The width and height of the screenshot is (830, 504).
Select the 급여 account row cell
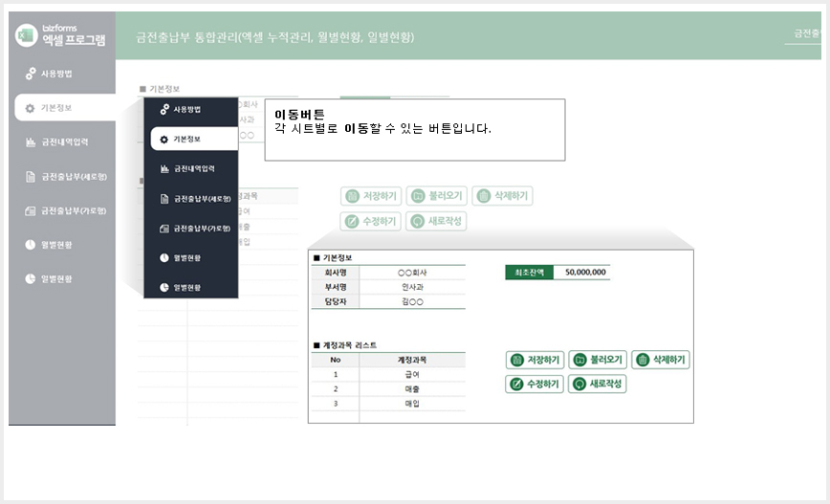(x=412, y=374)
